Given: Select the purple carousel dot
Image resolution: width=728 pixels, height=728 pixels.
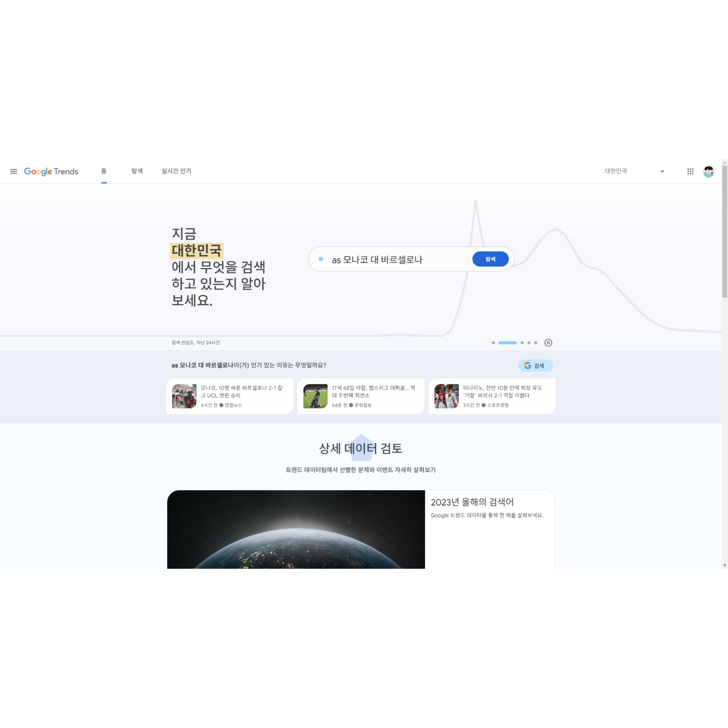Looking at the screenshot, I should coord(529,343).
